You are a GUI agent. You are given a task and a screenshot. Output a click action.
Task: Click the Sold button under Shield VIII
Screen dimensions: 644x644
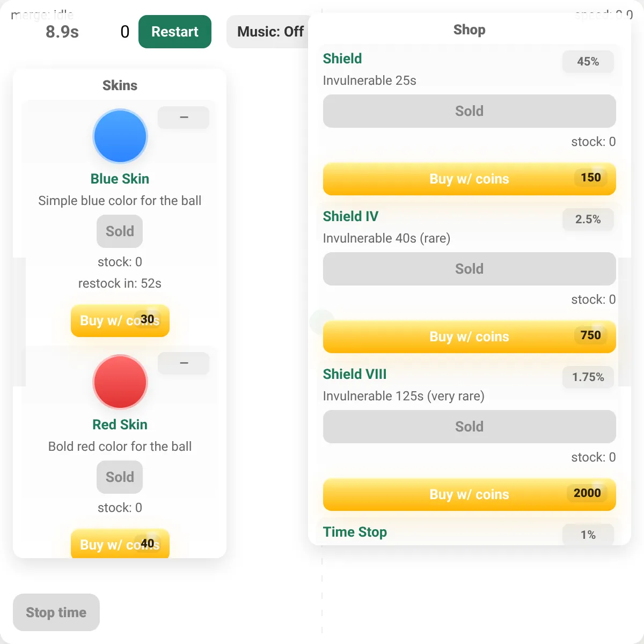(469, 427)
